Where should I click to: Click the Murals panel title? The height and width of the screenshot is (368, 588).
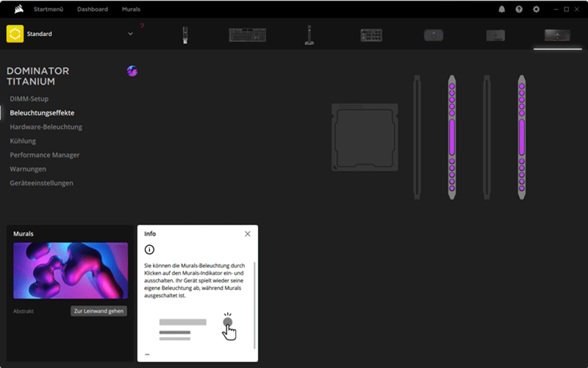coord(24,233)
